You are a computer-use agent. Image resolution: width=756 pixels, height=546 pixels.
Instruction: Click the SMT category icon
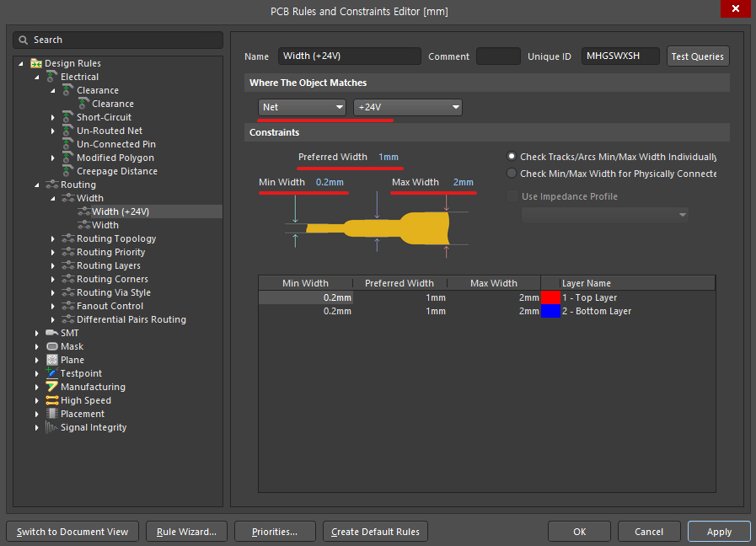pos(52,333)
